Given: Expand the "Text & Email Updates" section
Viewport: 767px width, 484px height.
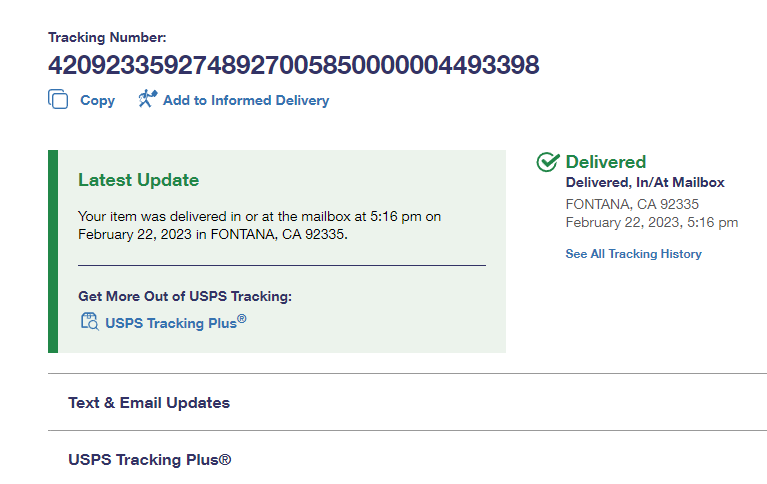Looking at the screenshot, I should (149, 403).
